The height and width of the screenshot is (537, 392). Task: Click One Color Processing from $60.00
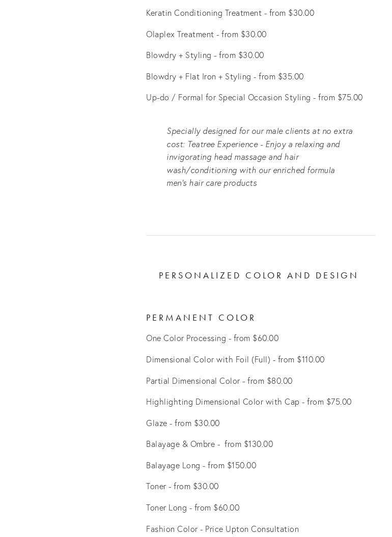(x=212, y=338)
